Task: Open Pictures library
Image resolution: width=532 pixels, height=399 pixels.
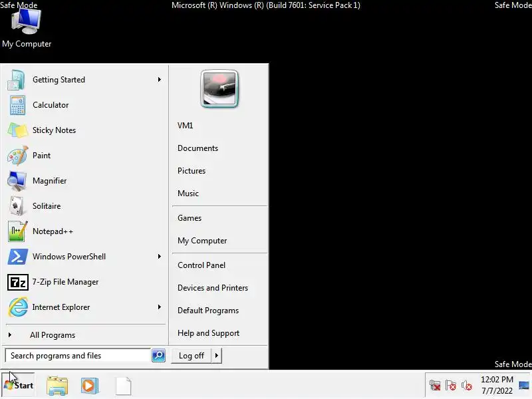Action: click(192, 171)
